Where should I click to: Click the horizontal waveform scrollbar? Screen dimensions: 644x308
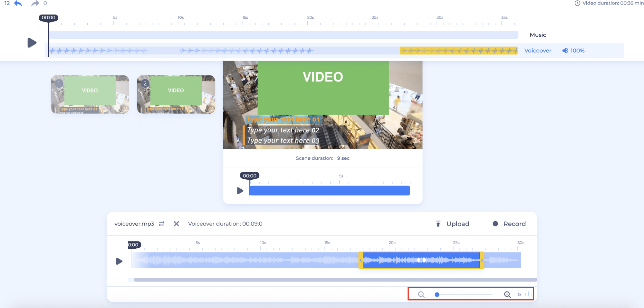pyautogui.click(x=335, y=280)
